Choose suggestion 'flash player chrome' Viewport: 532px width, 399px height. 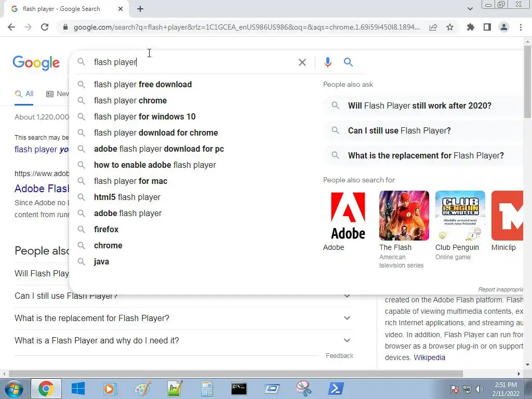tap(195, 100)
